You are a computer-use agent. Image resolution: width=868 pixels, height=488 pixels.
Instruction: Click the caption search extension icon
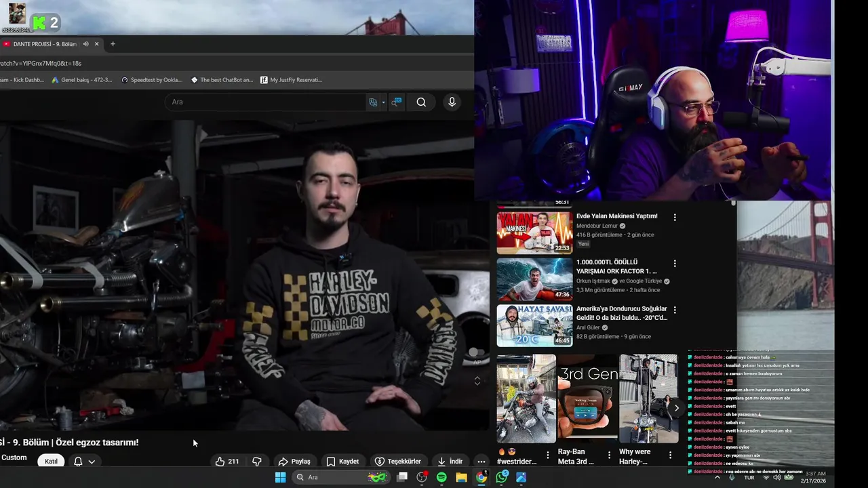tap(397, 102)
